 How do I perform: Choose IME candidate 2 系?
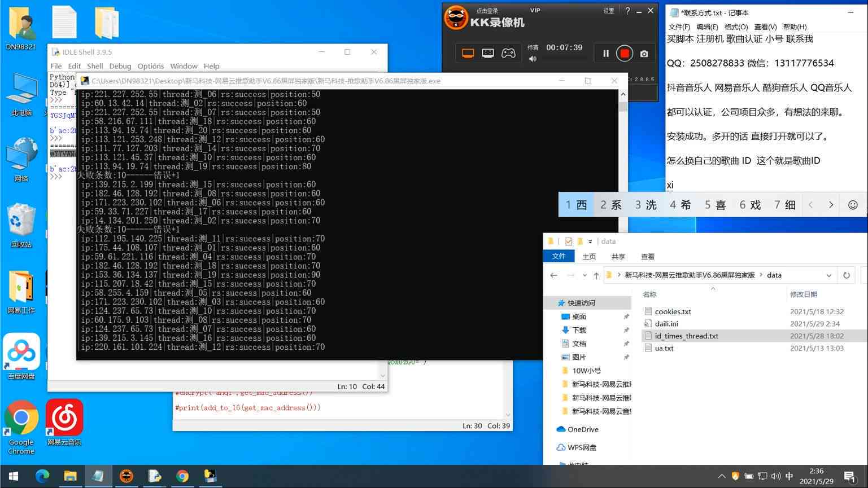pyautogui.click(x=610, y=205)
